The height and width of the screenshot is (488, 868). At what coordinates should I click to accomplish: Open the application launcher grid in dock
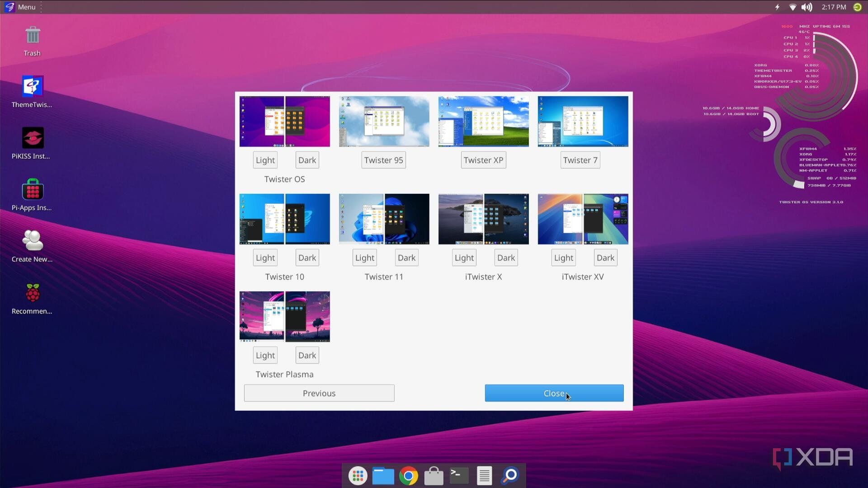point(358,475)
